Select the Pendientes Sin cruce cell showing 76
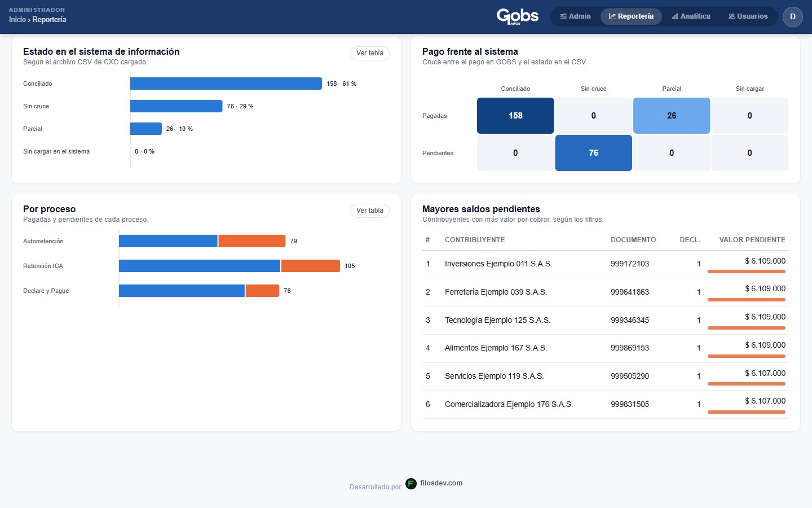The height and width of the screenshot is (508, 812). 593,153
